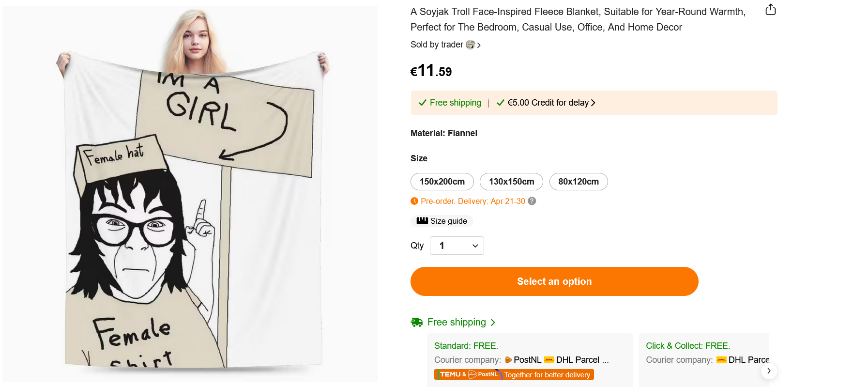Open the Sold by trader link

(x=437, y=45)
